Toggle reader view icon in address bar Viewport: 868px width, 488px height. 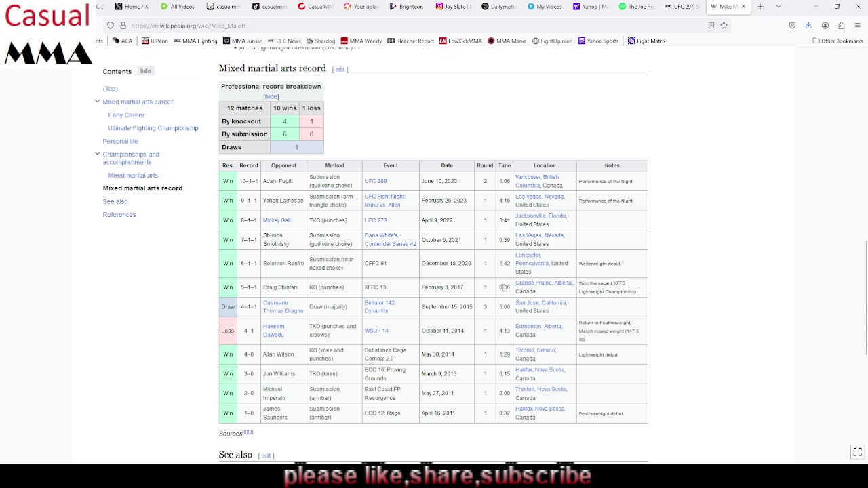pyautogui.click(x=711, y=26)
